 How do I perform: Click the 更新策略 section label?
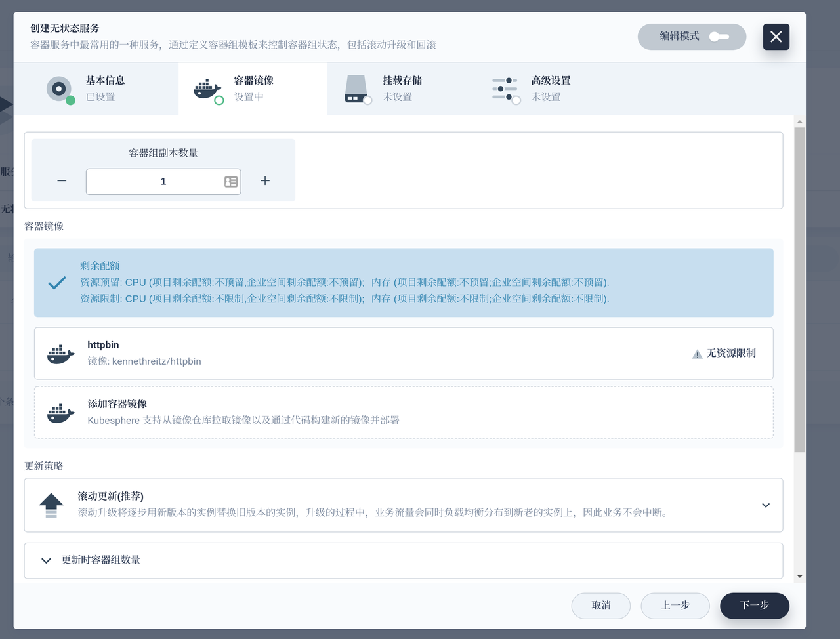[44, 466]
